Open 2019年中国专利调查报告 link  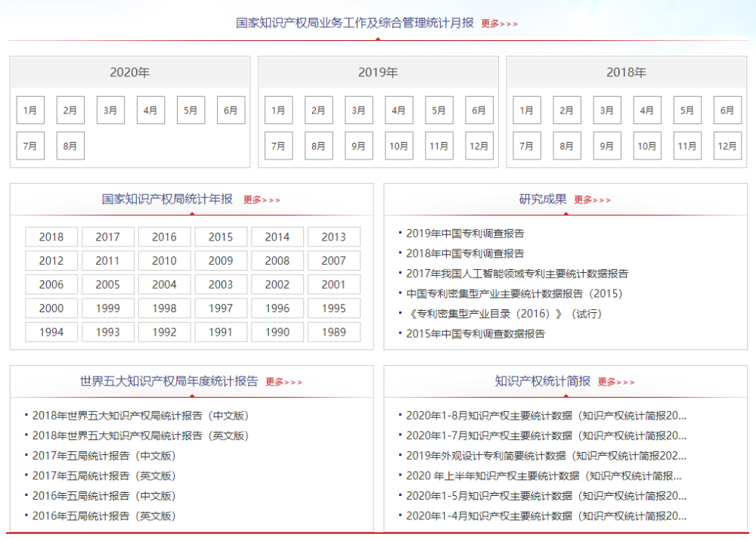click(x=465, y=234)
